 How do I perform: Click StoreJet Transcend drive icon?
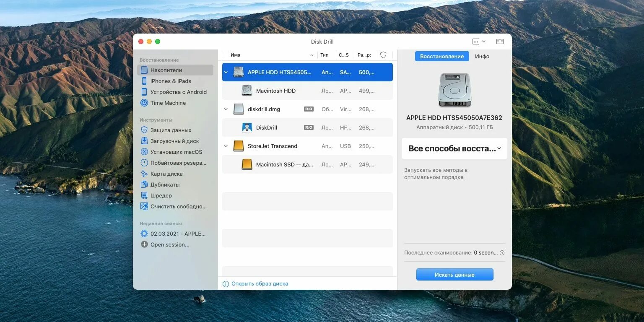click(239, 146)
